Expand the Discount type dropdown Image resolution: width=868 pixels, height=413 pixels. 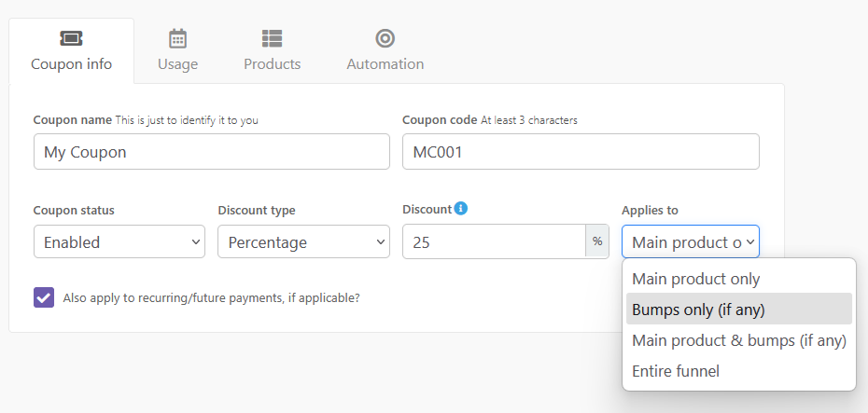click(303, 241)
